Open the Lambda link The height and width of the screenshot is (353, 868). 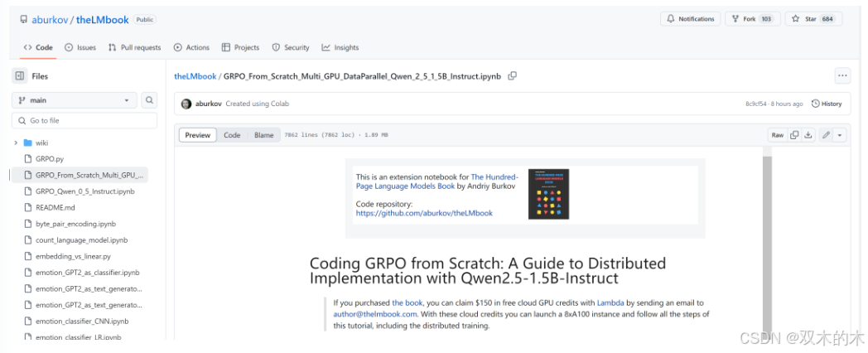point(610,303)
